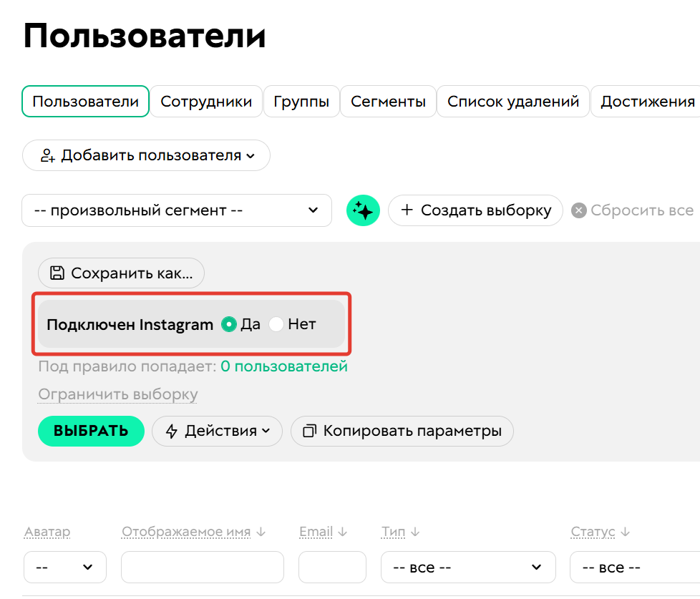Click the add-user icon in Добавить пользователя

[48, 156]
